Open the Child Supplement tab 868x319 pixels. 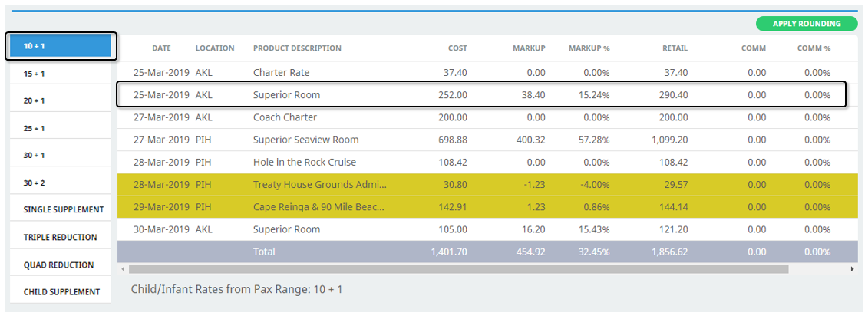61,292
